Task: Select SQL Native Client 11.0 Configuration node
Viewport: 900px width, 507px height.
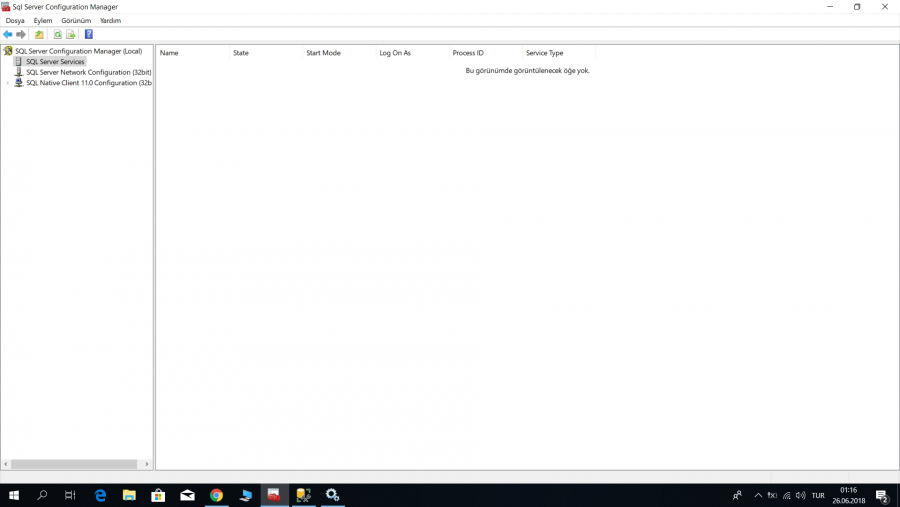Action: [89, 83]
